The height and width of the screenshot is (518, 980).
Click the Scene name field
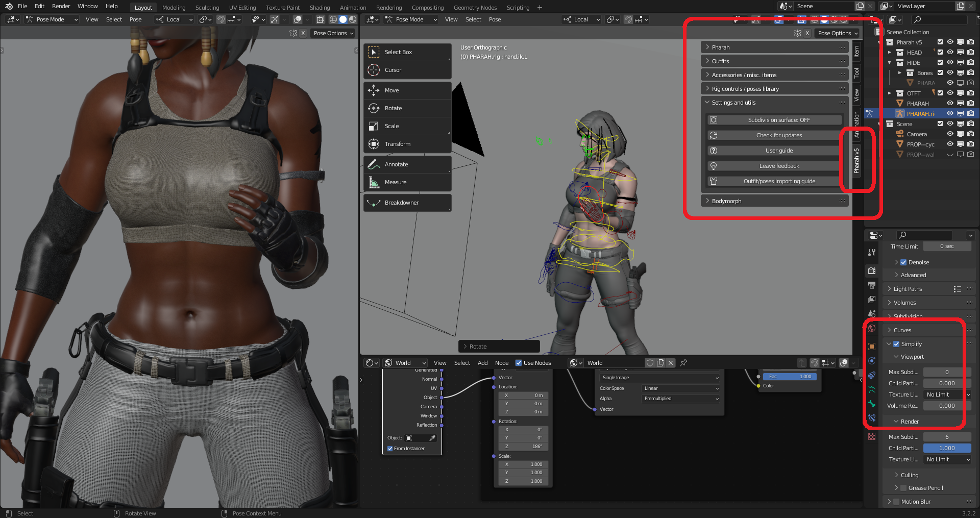tap(823, 6)
